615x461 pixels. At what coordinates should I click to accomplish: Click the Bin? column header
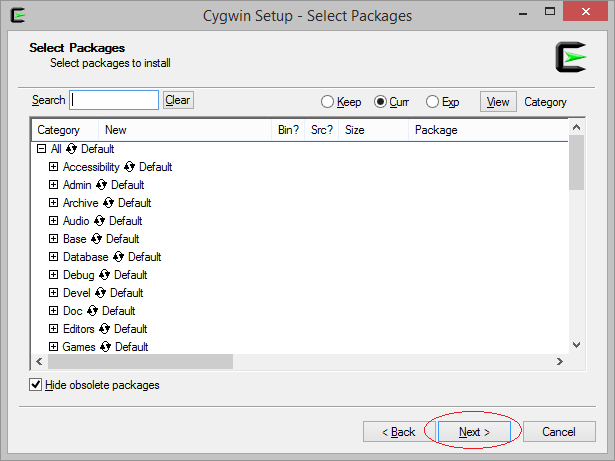point(288,130)
